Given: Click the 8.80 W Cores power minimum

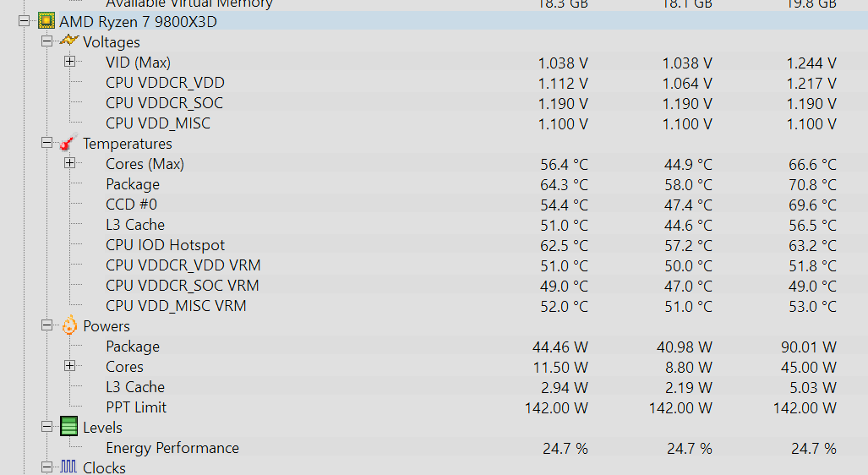Looking at the screenshot, I should (x=688, y=367).
